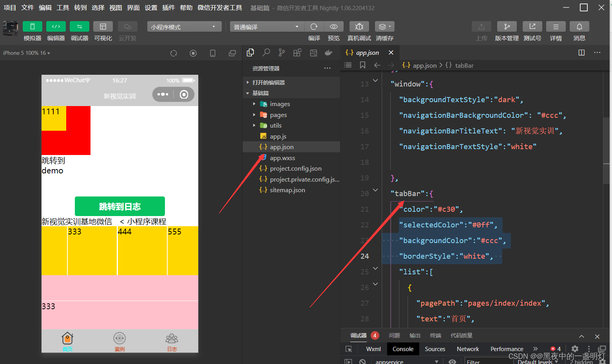Toggle the editor (编辑器) panel button

tap(56, 27)
